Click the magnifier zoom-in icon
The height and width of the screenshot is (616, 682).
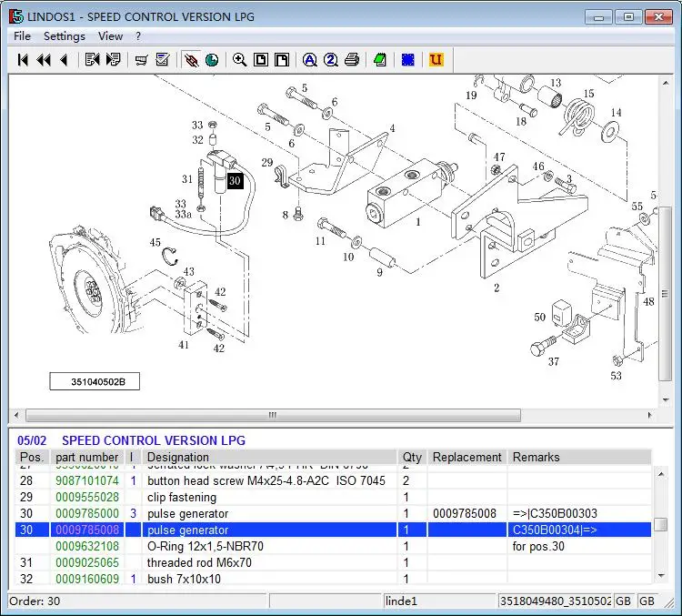pos(239,60)
